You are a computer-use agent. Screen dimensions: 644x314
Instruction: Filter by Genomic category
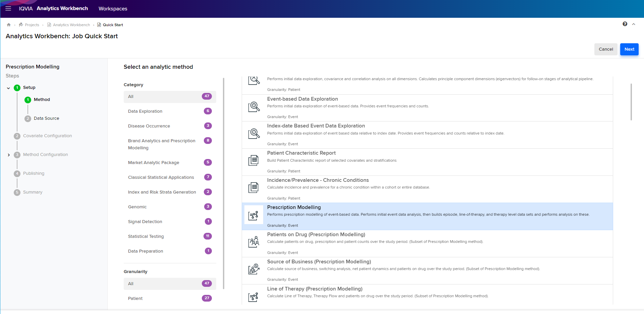(170, 207)
